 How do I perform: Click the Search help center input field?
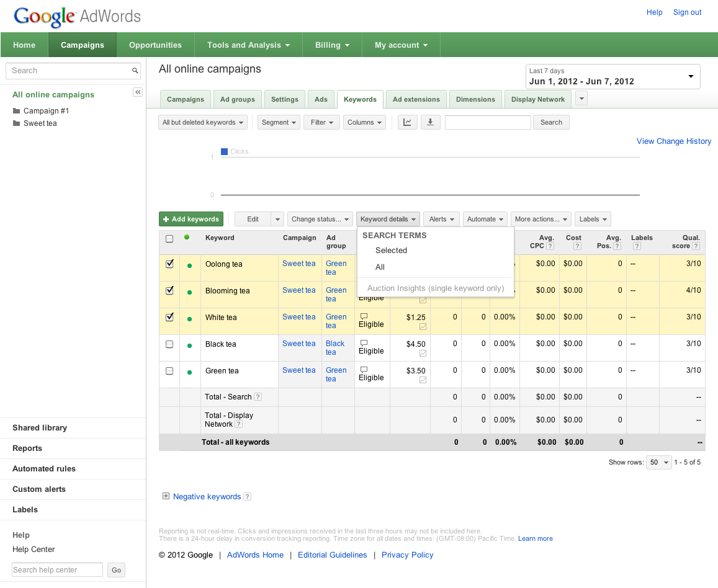[x=57, y=569]
